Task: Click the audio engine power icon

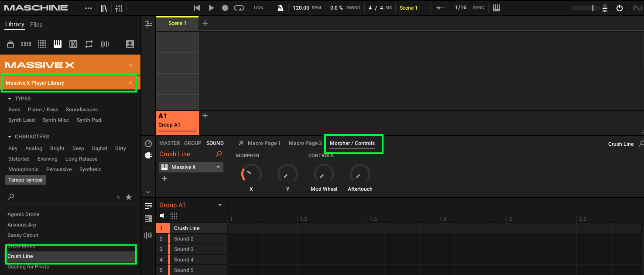Action: (x=620, y=8)
